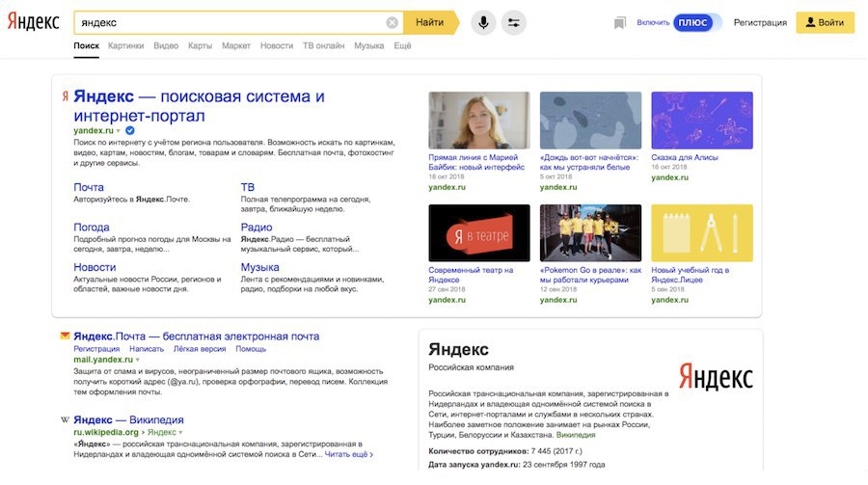This screenshot has height=485, width=868.
Task: Click the red Я favicon beside first result
Action: [x=65, y=96]
